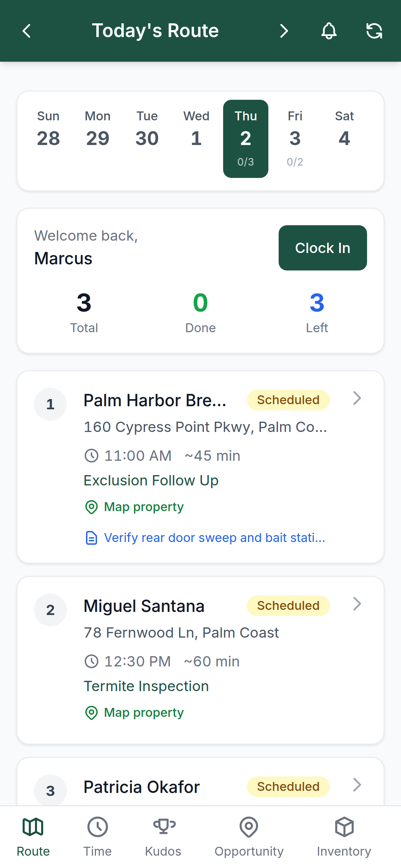Expand Miguel Santana stop details chevron
The image size is (401, 868).
tap(357, 604)
